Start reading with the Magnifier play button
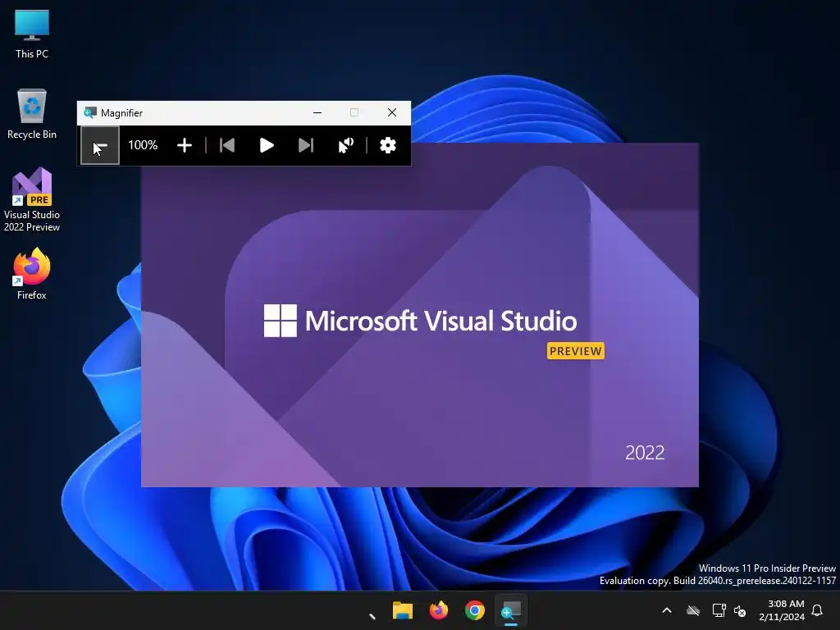 pos(267,145)
